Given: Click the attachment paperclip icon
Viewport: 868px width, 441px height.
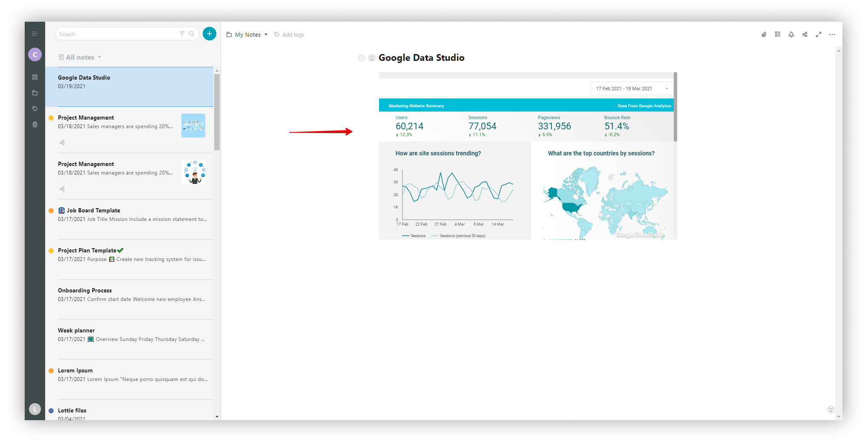Looking at the screenshot, I should [x=764, y=34].
